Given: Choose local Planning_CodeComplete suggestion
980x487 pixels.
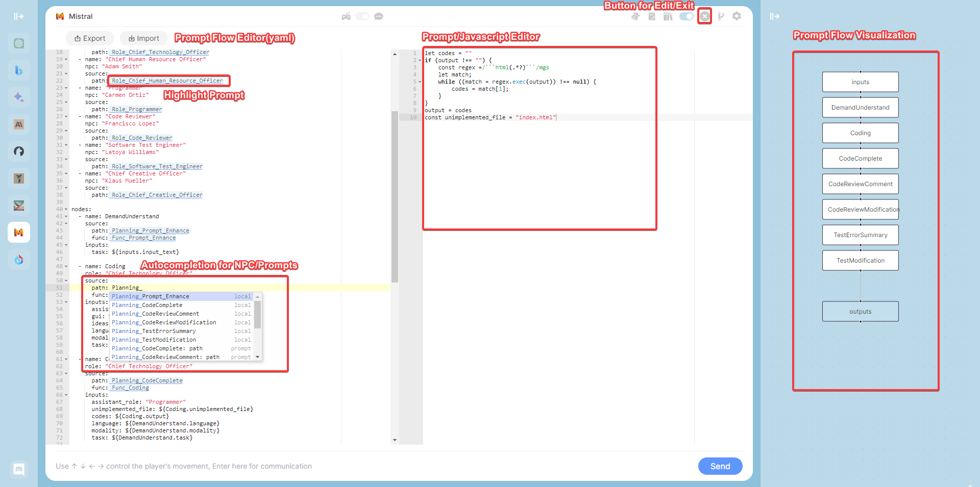Looking at the screenshot, I should point(181,305).
